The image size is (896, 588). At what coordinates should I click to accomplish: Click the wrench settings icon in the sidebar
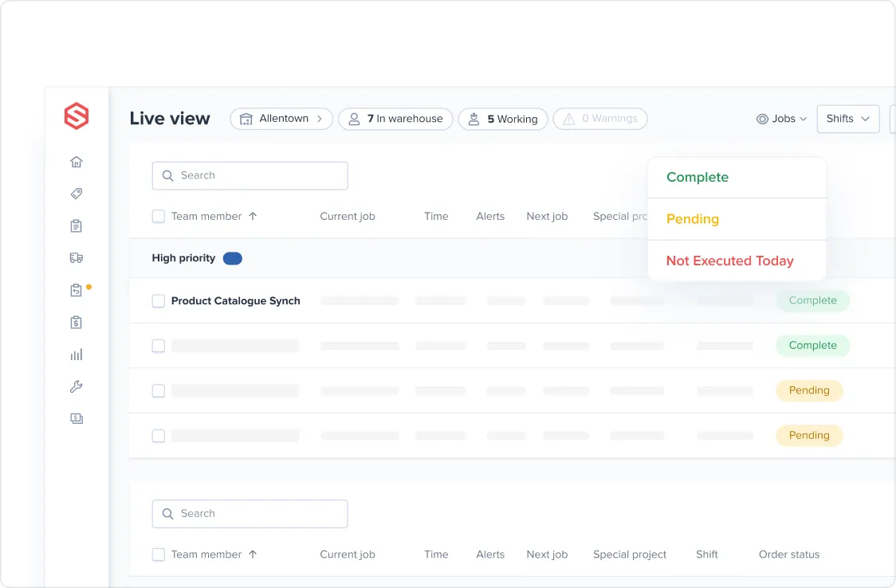77,386
